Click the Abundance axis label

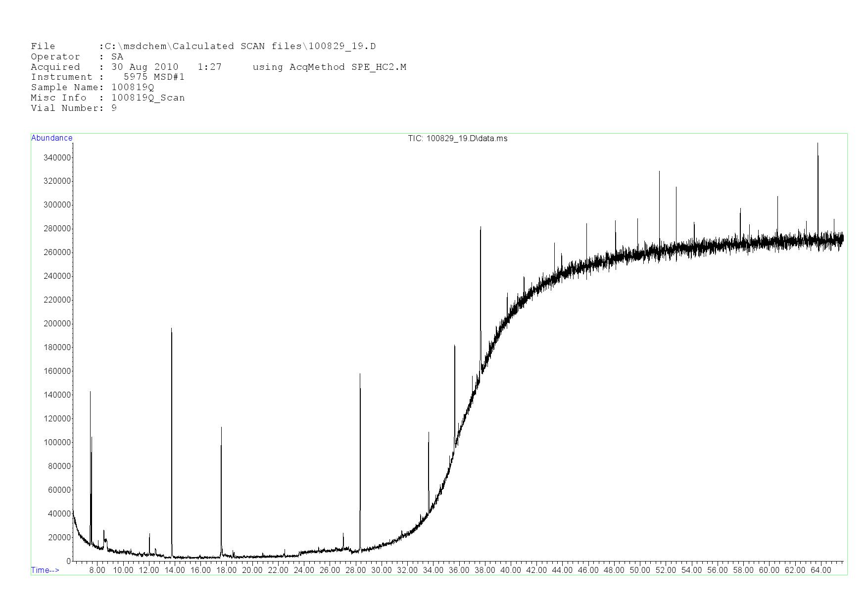point(51,138)
